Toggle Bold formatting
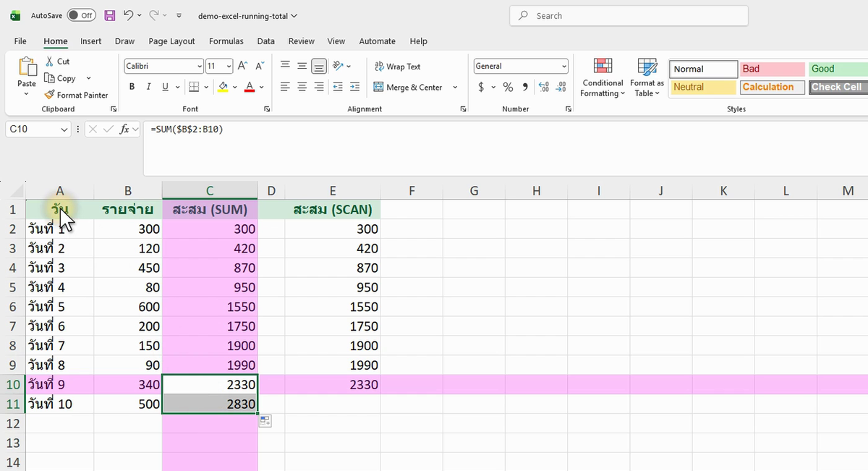 [x=132, y=87]
